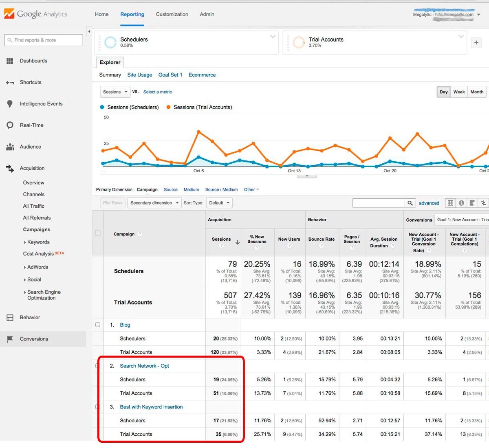Toggle graph to Week view
The height and width of the screenshot is (448, 489).
pyautogui.click(x=459, y=92)
